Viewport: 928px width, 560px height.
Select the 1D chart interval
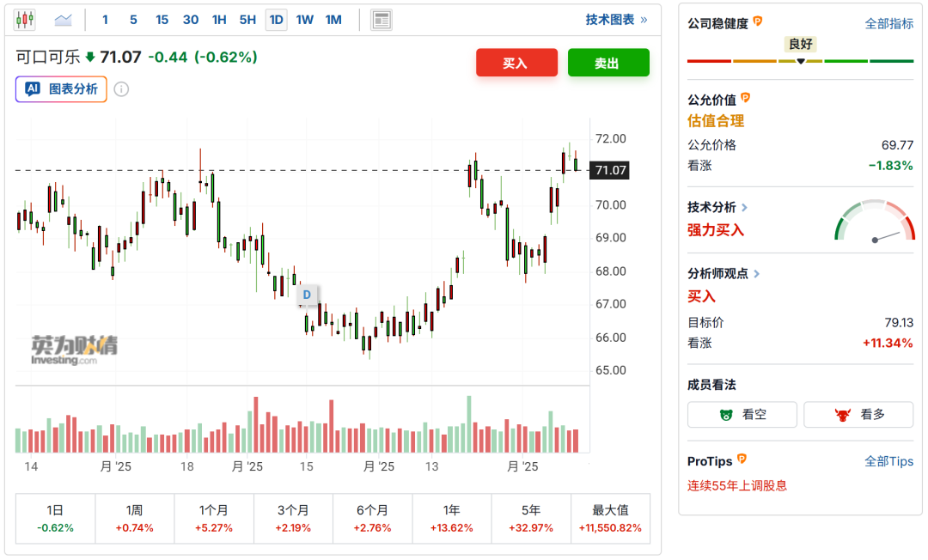point(276,20)
